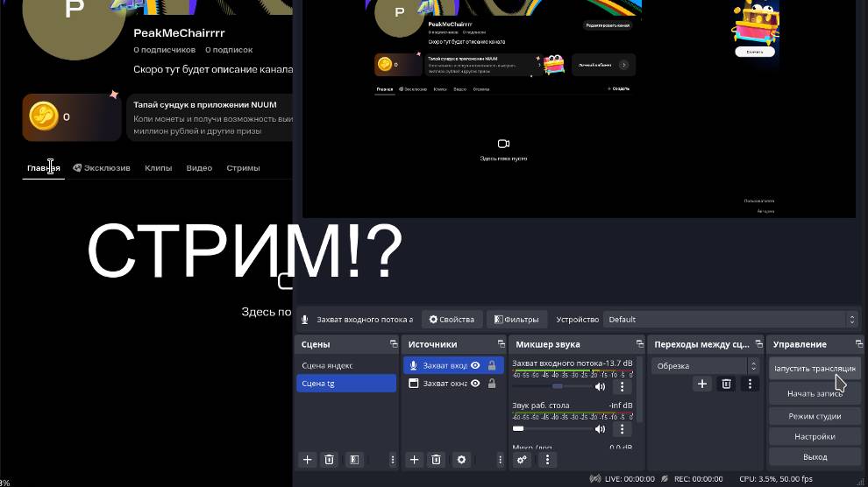Select the Сцена tg scene
Viewport: 868px width, 487px height.
tap(346, 383)
